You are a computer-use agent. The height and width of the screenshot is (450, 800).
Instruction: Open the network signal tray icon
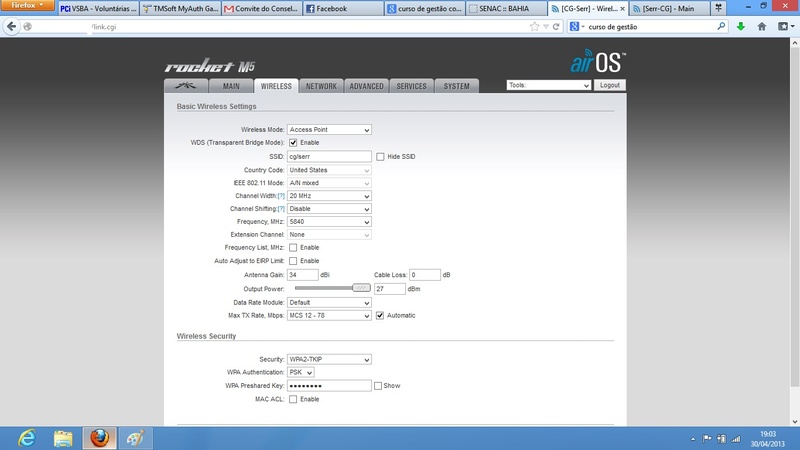(x=736, y=438)
